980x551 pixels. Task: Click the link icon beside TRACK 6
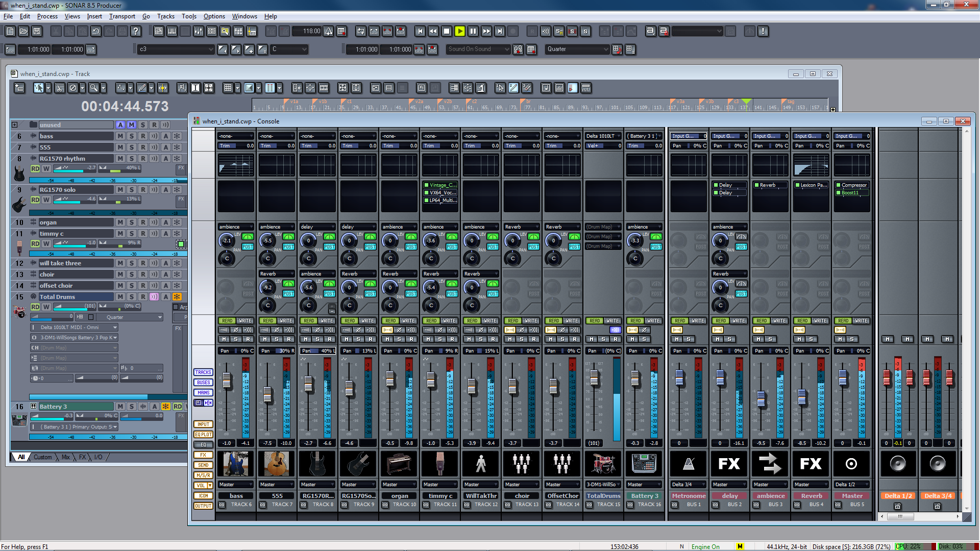pyautogui.click(x=222, y=505)
